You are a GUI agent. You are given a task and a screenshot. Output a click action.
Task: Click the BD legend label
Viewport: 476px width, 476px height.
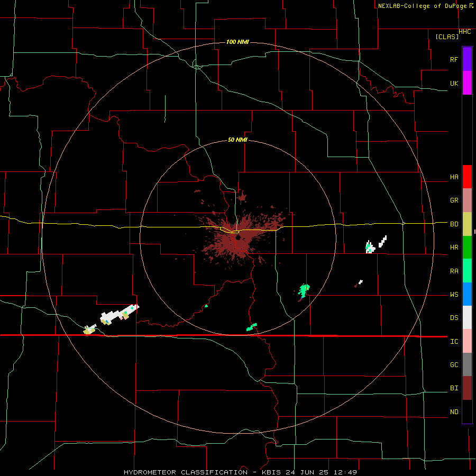tap(454, 224)
